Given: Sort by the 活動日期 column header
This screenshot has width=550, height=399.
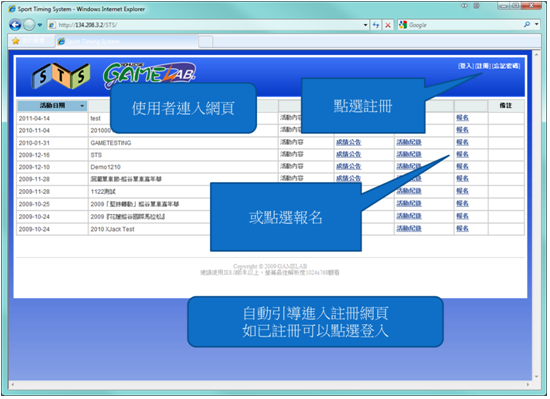Looking at the screenshot, I should click(52, 106).
